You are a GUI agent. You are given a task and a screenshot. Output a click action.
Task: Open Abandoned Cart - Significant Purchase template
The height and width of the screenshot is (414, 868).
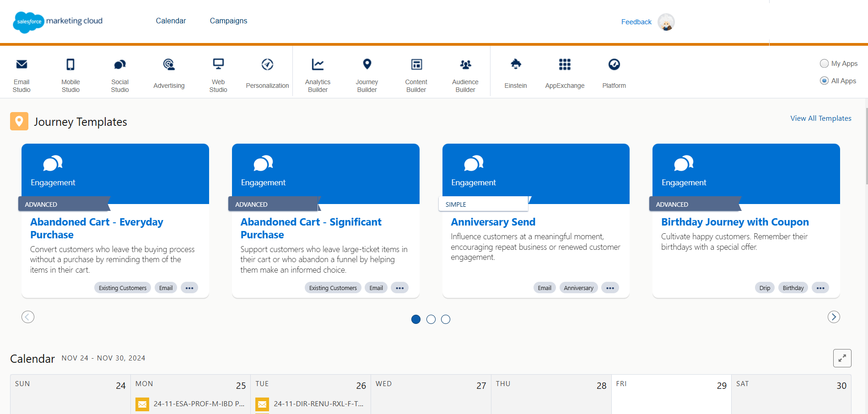pos(311,228)
